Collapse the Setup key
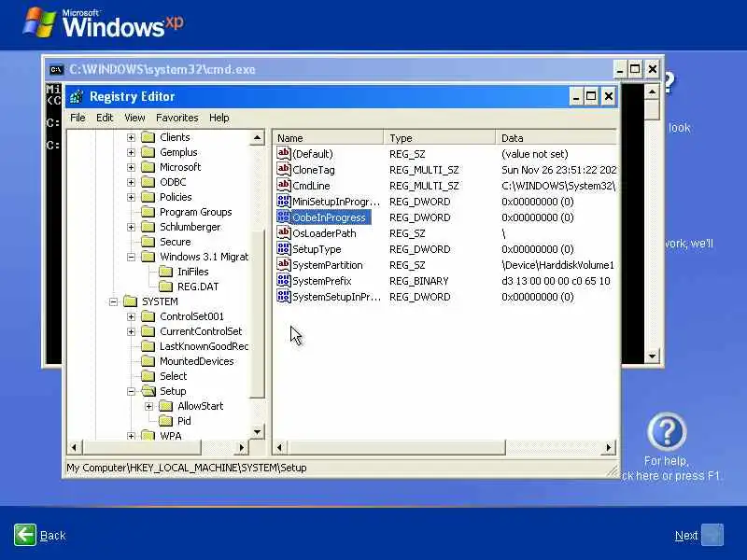The image size is (747, 560). click(131, 391)
